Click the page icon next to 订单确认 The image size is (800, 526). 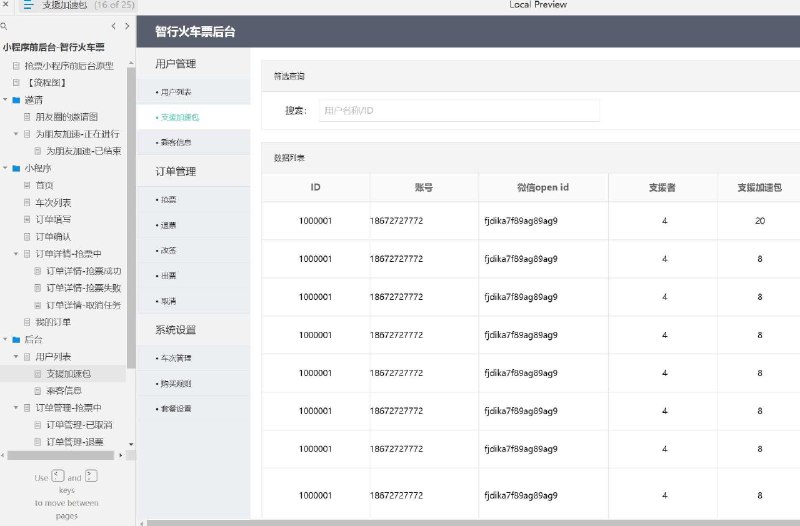tap(27, 237)
